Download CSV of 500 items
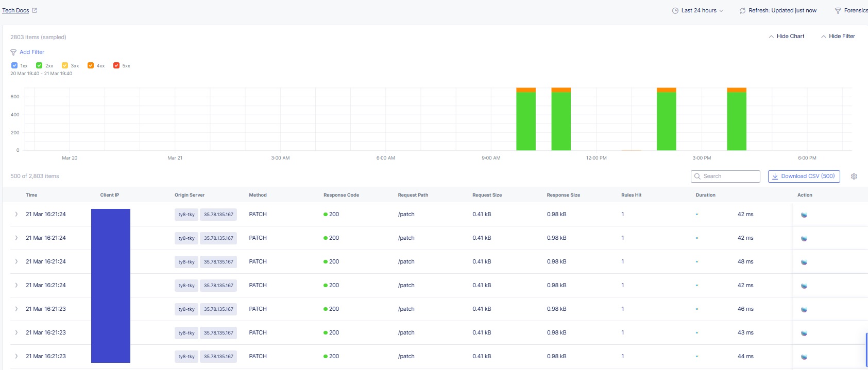868x370 pixels. (x=804, y=177)
